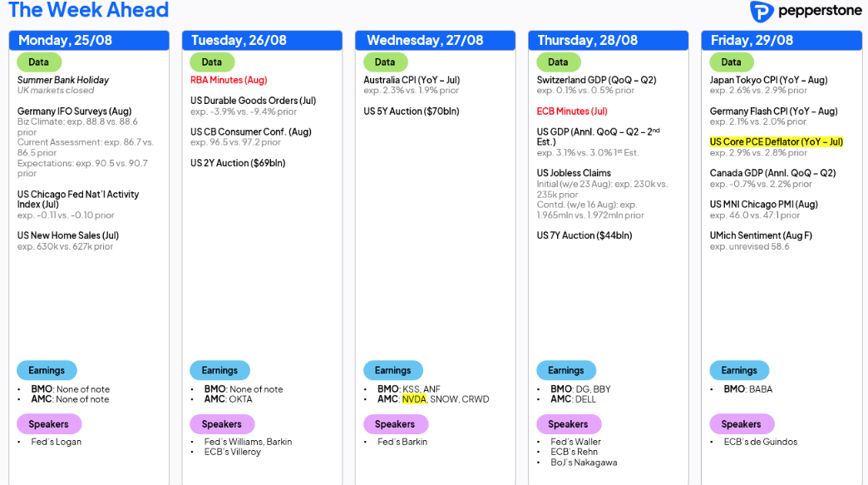Click Australia CPI (YoY – Jul) entry
868x485 pixels.
click(x=412, y=80)
